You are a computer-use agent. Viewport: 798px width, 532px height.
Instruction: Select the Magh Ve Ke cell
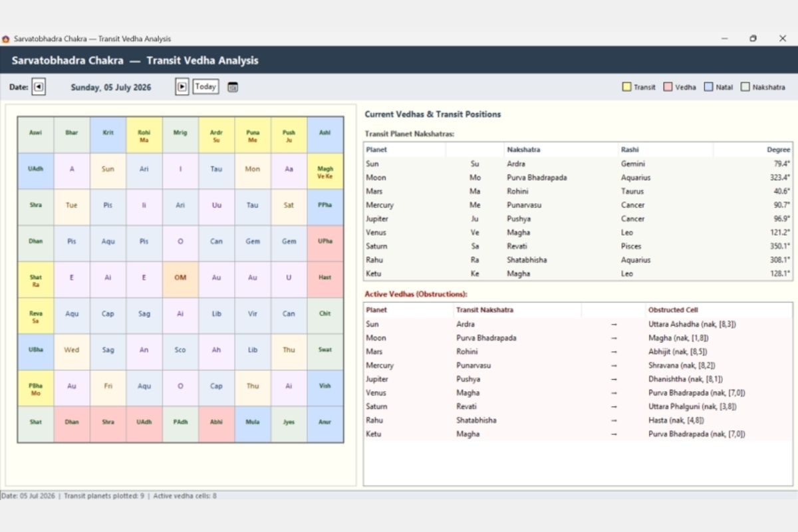coord(325,172)
